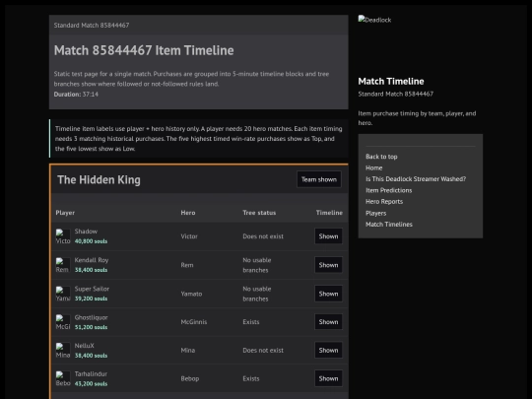Toggle the Team shown button for The Hidden King
Viewport: 532px width, 399px height.
point(319,179)
